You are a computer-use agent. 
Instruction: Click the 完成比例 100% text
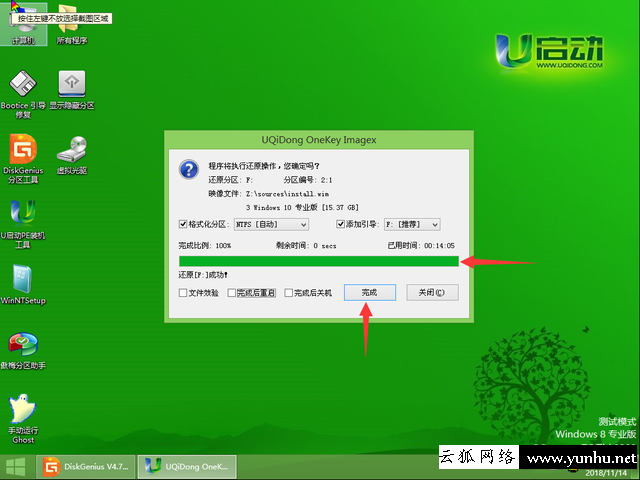[x=205, y=245]
